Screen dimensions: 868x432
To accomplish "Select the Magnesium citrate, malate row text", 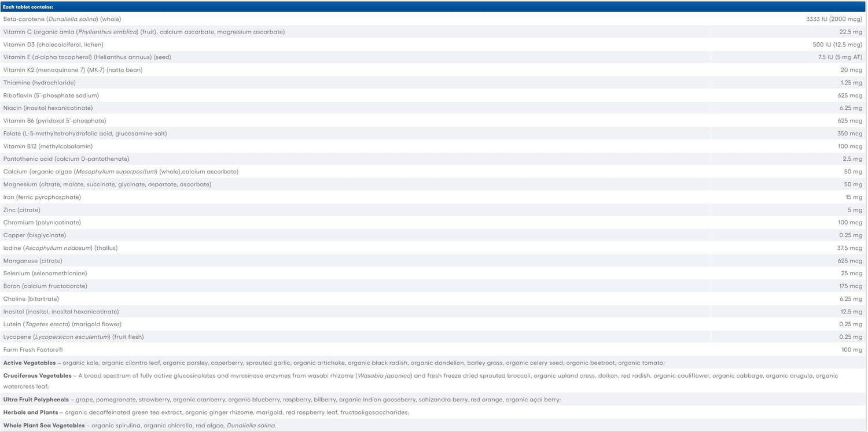I will [x=107, y=184].
